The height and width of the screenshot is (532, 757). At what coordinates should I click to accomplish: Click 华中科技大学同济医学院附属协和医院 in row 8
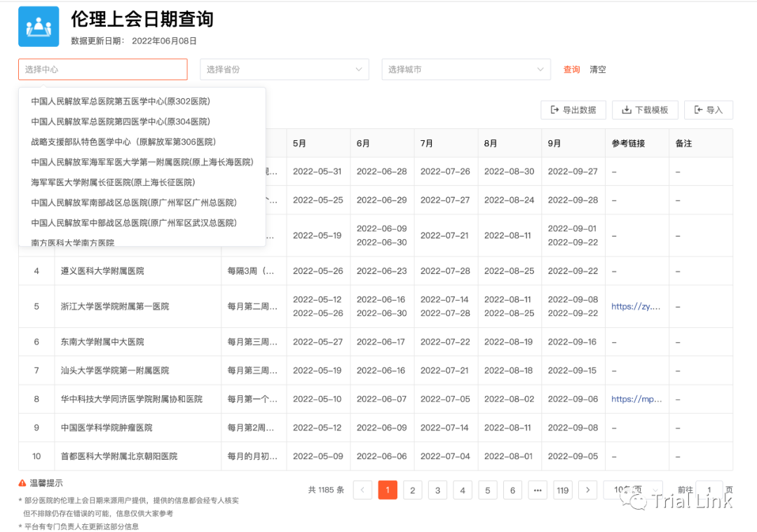[x=131, y=400]
